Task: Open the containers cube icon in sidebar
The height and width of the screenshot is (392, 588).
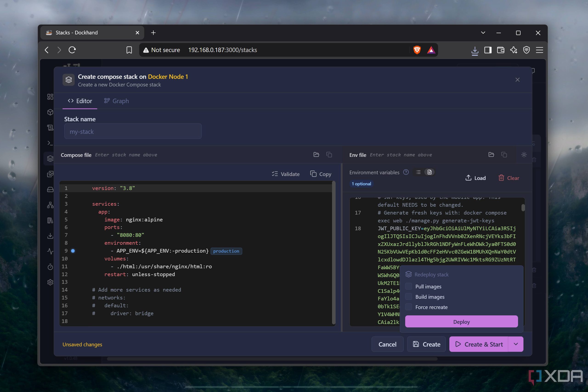Action: pos(50,112)
